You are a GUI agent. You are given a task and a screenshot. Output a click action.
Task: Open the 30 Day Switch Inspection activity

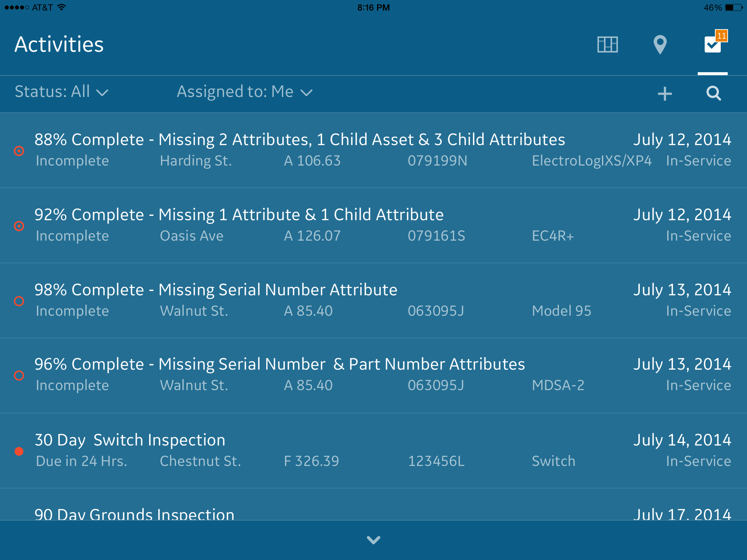(373, 451)
